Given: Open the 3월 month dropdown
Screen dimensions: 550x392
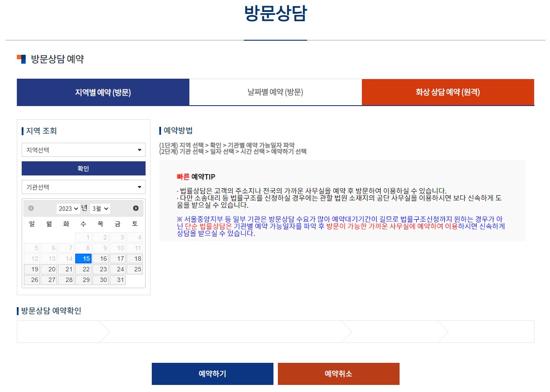Looking at the screenshot, I should click(100, 208).
